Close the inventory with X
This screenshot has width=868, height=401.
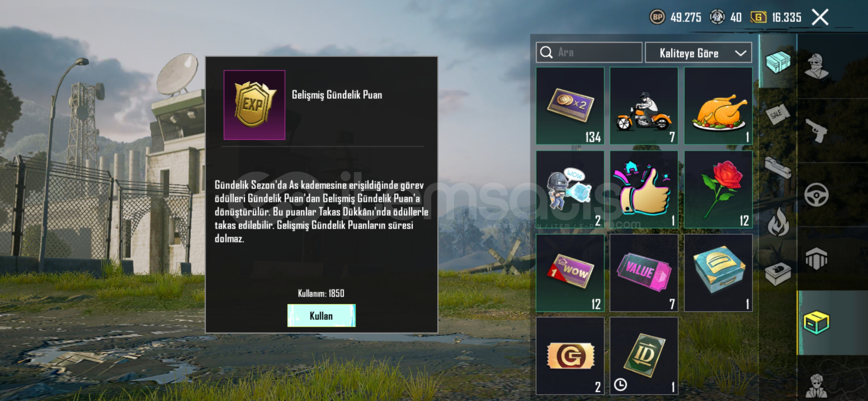[x=820, y=17]
